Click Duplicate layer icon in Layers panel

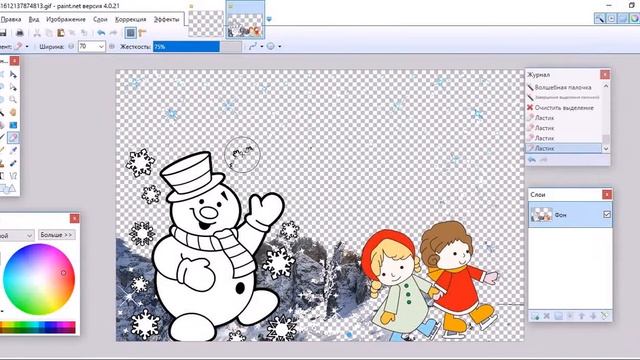pyautogui.click(x=558, y=316)
